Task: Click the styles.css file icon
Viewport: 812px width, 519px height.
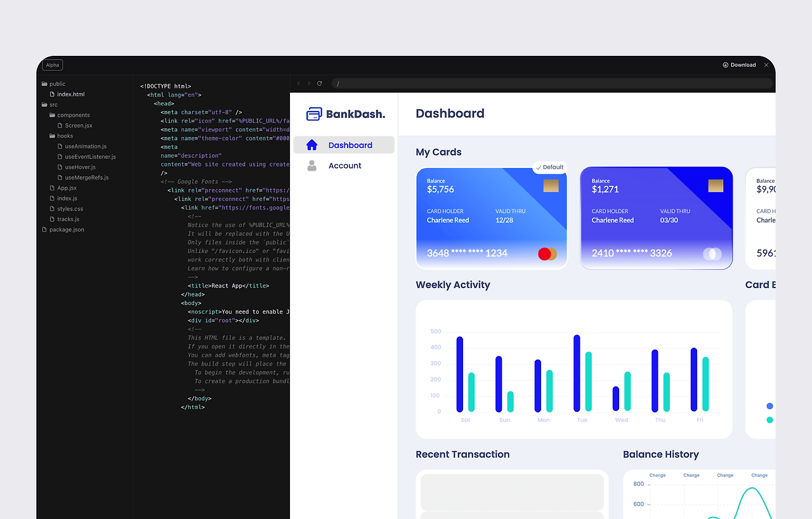Action: click(53, 209)
